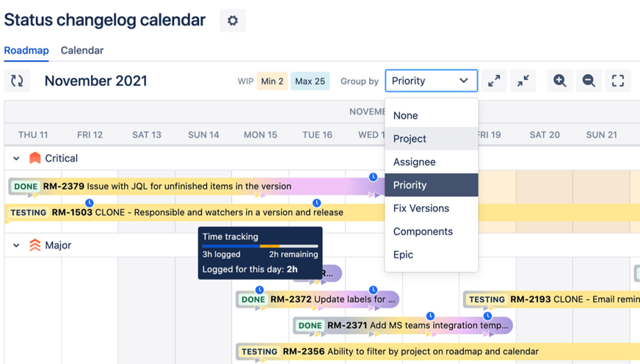The height and width of the screenshot is (364, 640).
Task: Select Project in the group menu
Action: pyautogui.click(x=410, y=139)
